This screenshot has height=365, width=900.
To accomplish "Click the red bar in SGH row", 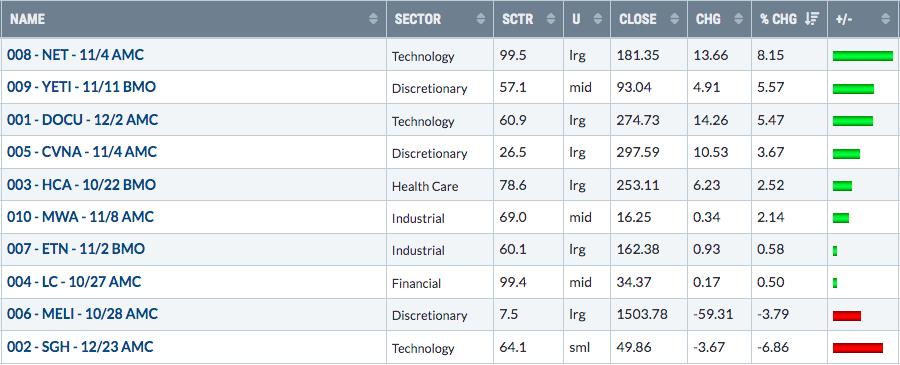I will tap(858, 348).
